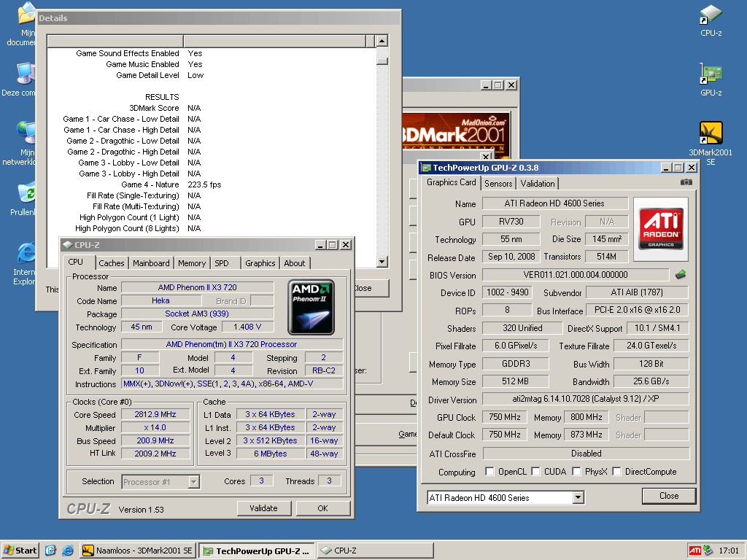Click the GPU-Z screenshot camera icon

686,182
